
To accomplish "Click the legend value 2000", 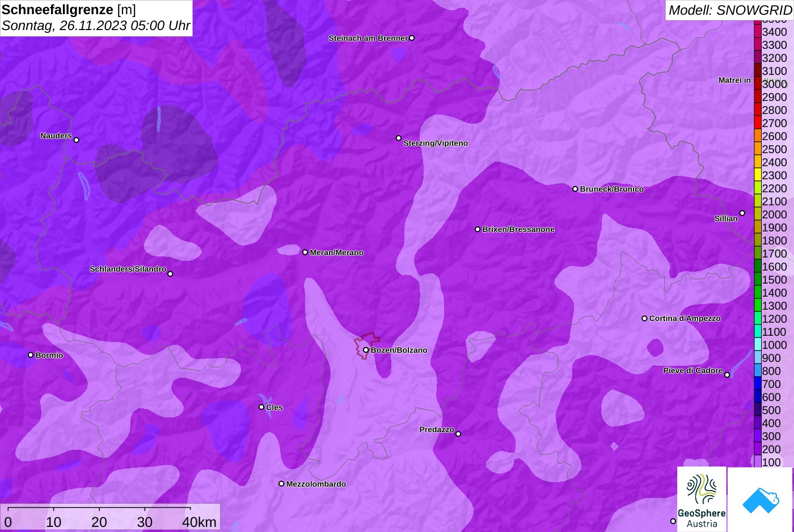I will [775, 214].
